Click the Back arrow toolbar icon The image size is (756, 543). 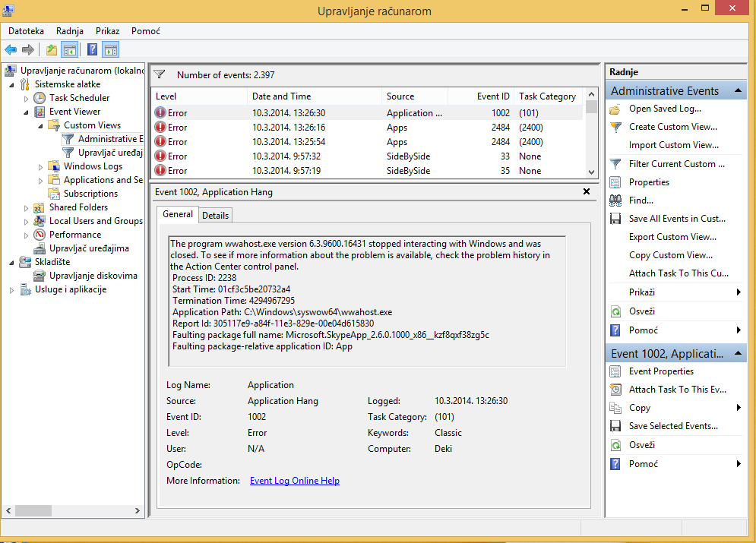click(x=11, y=50)
